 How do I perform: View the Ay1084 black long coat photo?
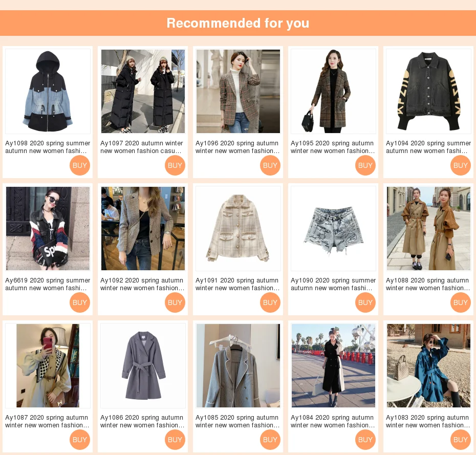coord(333,366)
